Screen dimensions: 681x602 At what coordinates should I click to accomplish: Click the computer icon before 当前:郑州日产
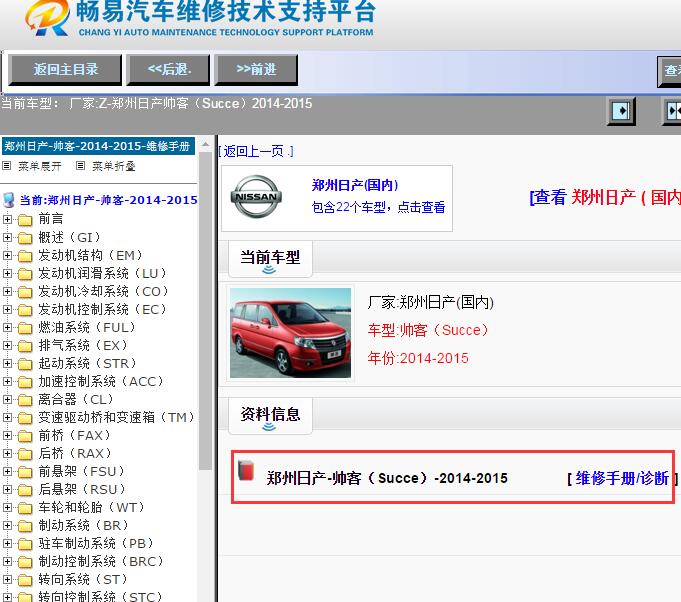click(9, 200)
